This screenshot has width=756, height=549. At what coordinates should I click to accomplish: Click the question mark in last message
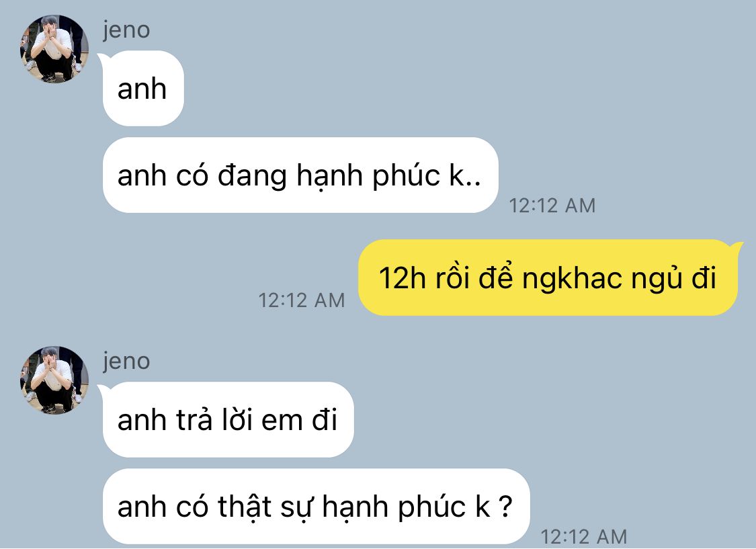click(504, 506)
